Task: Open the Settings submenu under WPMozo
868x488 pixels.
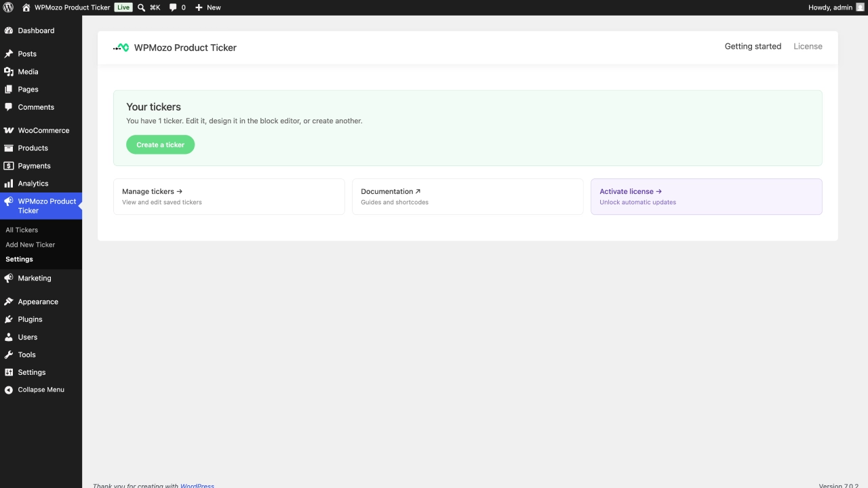Action: click(x=19, y=259)
